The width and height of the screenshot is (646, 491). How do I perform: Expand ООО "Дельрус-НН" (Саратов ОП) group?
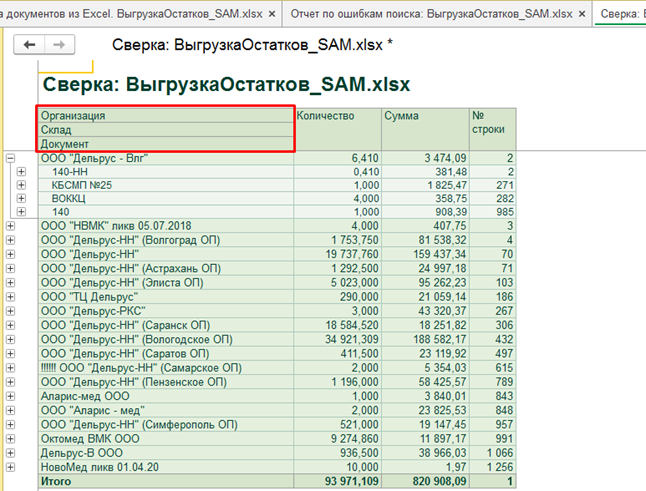10,354
